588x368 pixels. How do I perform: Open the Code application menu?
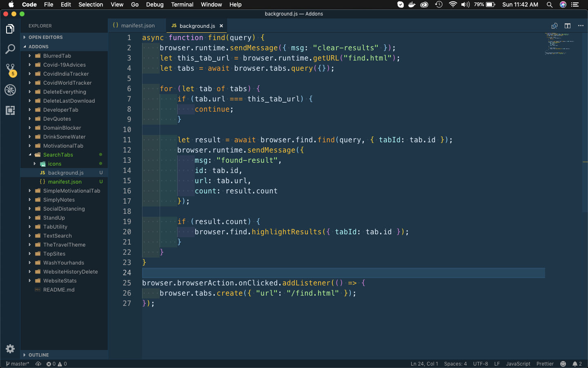pyautogui.click(x=29, y=4)
